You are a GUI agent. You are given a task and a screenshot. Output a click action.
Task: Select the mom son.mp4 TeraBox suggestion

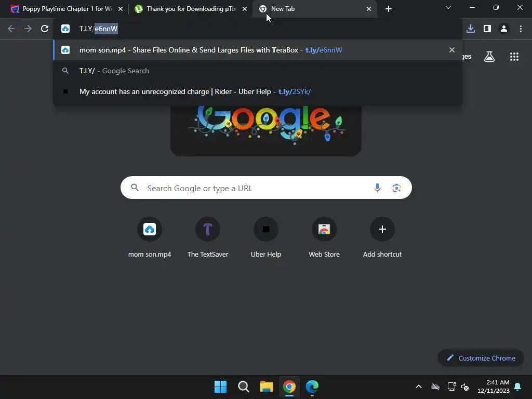pyautogui.click(x=257, y=50)
